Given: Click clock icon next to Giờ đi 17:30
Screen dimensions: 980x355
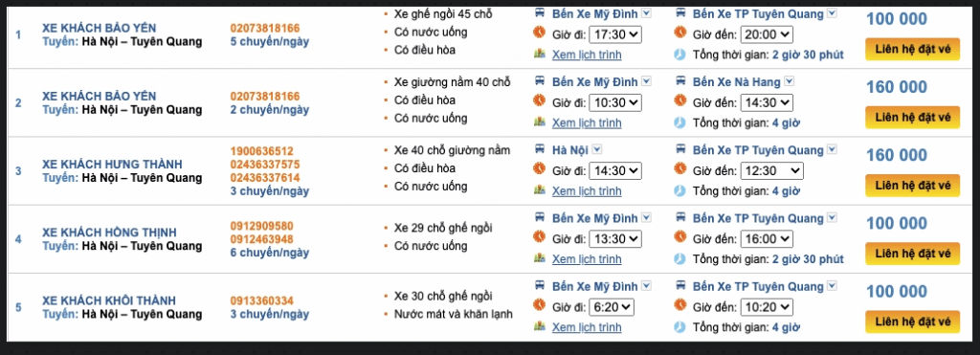Looking at the screenshot, I should (539, 33).
